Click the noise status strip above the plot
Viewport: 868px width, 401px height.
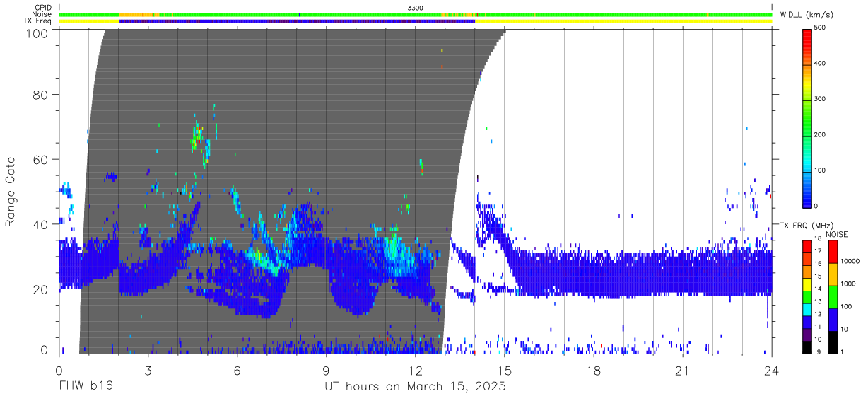tap(416, 14)
